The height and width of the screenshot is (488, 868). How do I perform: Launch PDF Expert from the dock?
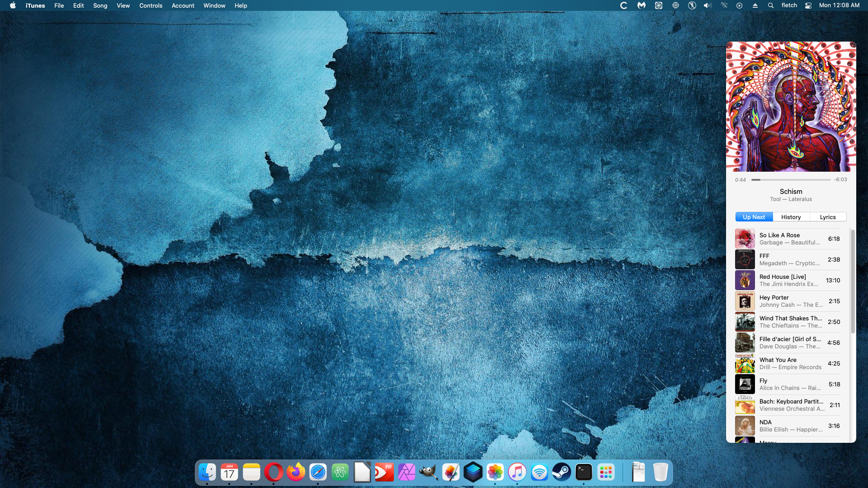point(385,473)
